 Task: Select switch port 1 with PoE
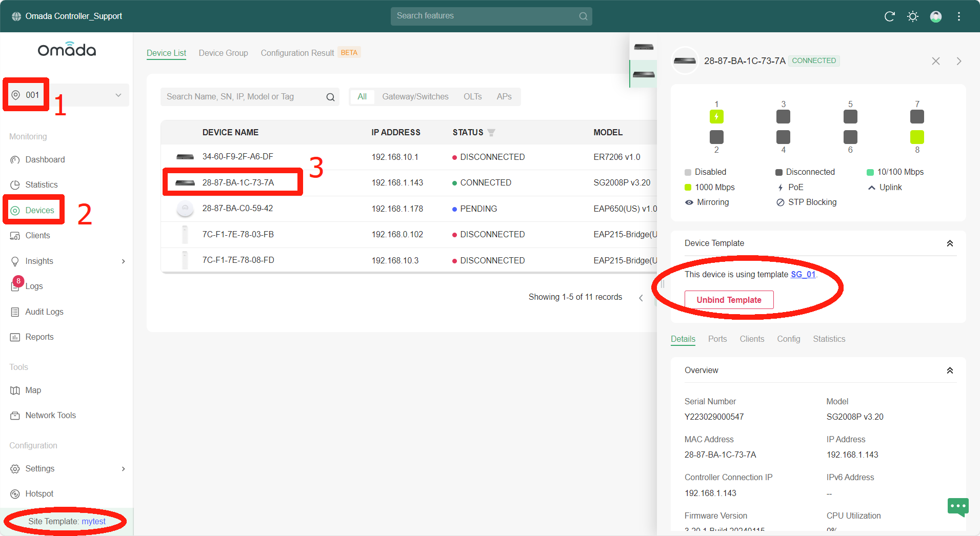click(716, 117)
